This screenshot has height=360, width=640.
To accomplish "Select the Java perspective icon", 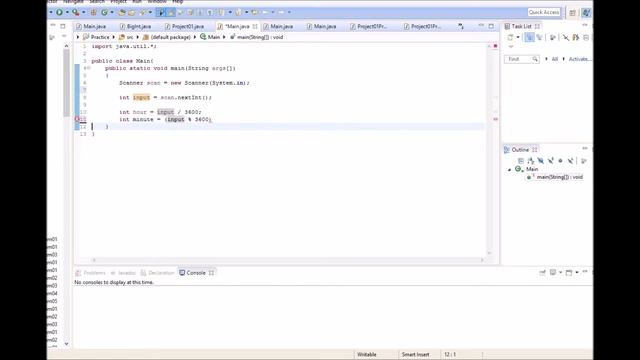I will pyautogui.click(x=586, y=13).
